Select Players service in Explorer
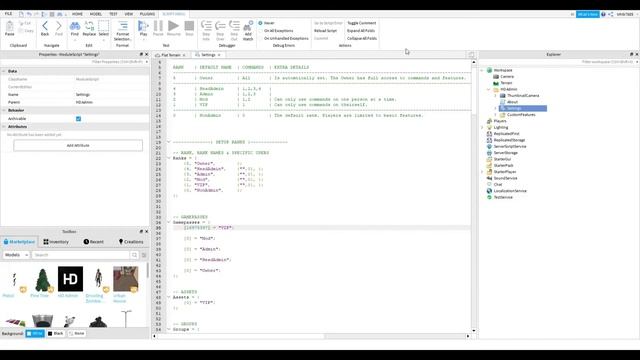The height and width of the screenshot is (360, 640). [500, 121]
